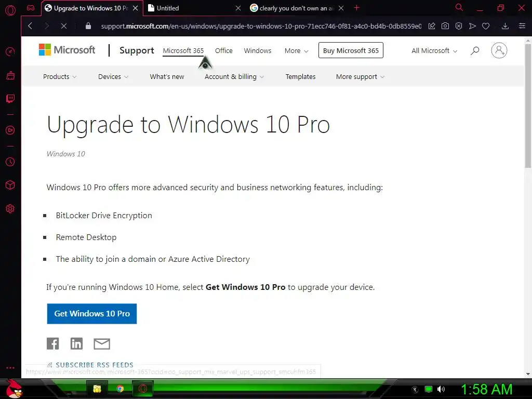Click the Support link
The image size is (532, 399).
137,50
